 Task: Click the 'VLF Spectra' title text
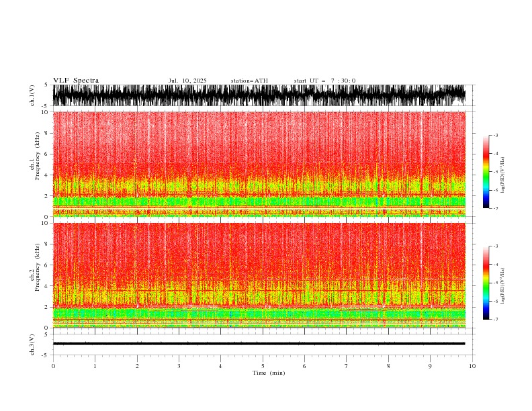click(76, 81)
